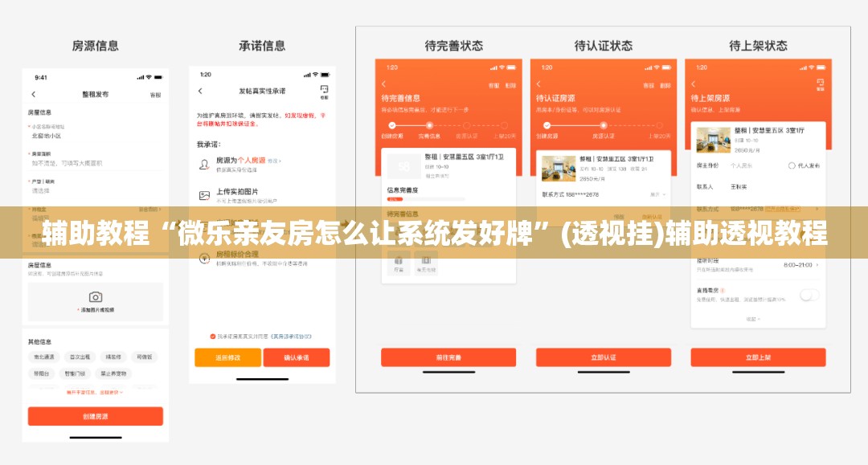Click the 确认承诺 button

[x=296, y=357]
